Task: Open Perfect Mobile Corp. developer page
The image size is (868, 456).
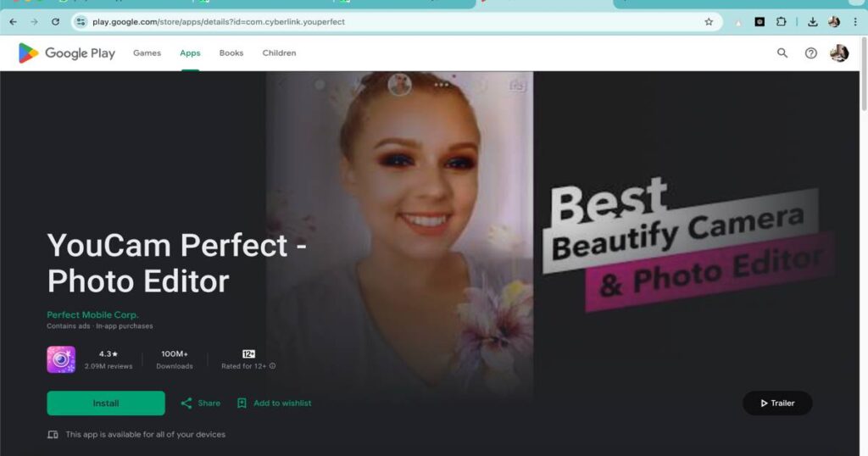Action: 92,315
